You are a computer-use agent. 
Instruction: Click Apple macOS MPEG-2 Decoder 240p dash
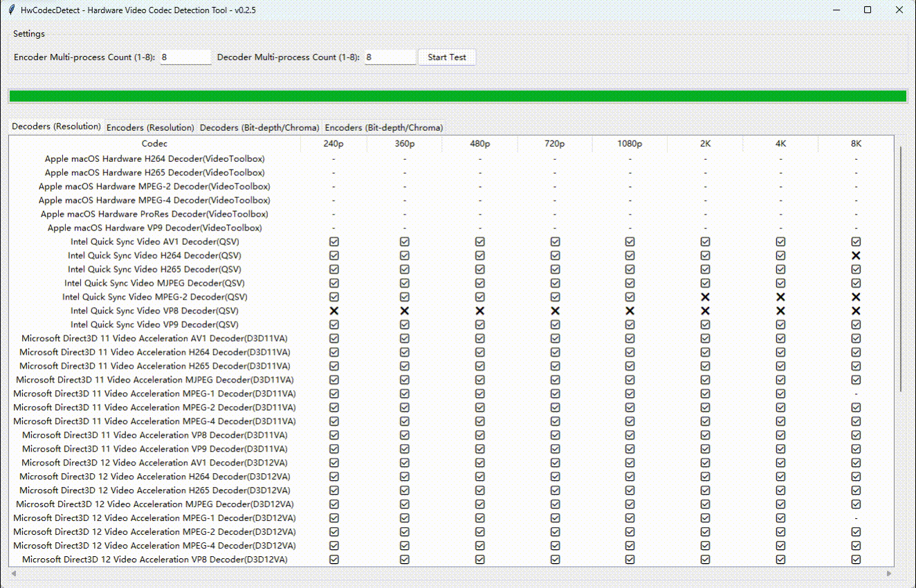[334, 187]
